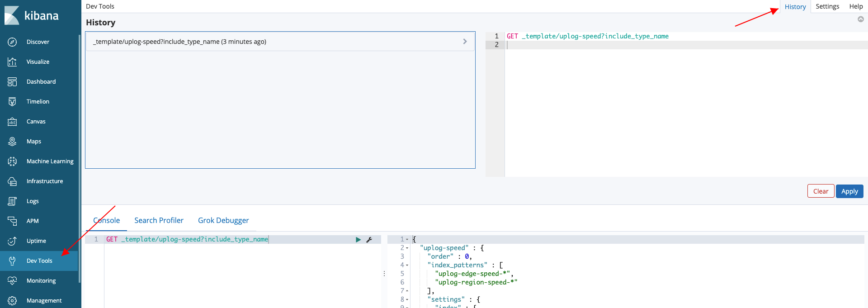The width and height of the screenshot is (868, 308).
Task: Open the Canvas sidebar icon
Action: 12,122
